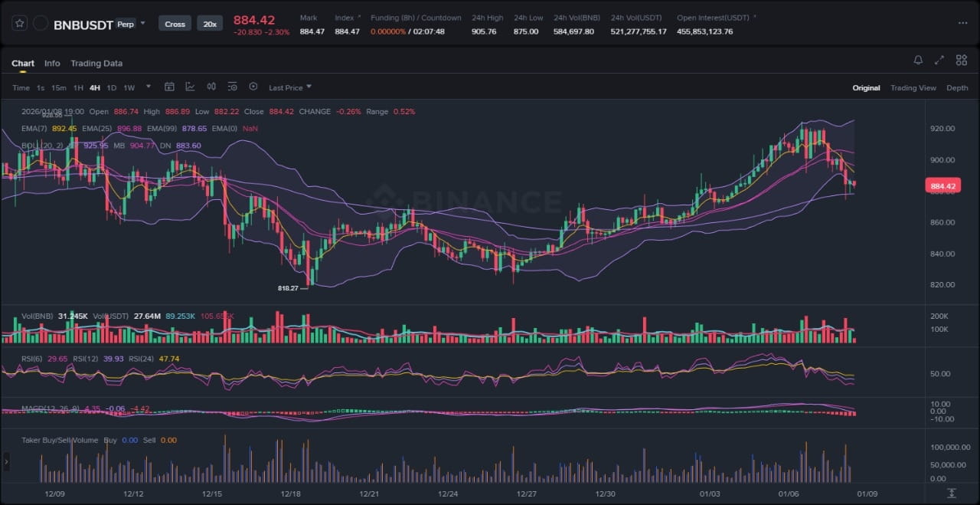The image size is (980, 505).
Task: Add BNBUSDT to favorites with the star
Action: (x=19, y=23)
